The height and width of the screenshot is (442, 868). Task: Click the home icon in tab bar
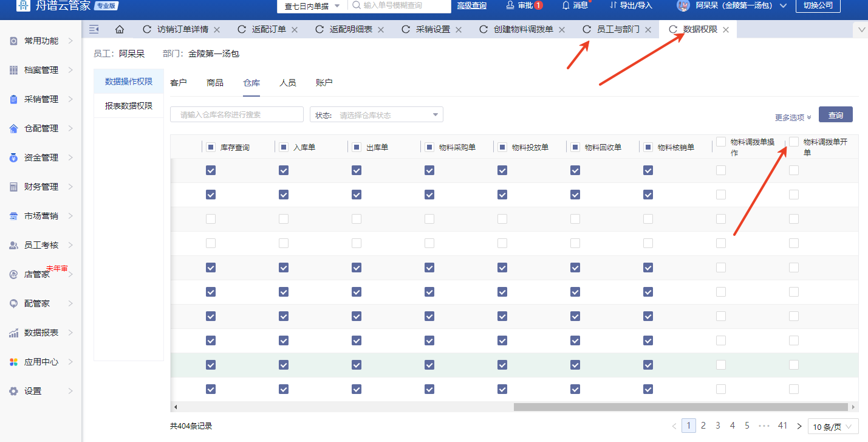[x=120, y=29]
